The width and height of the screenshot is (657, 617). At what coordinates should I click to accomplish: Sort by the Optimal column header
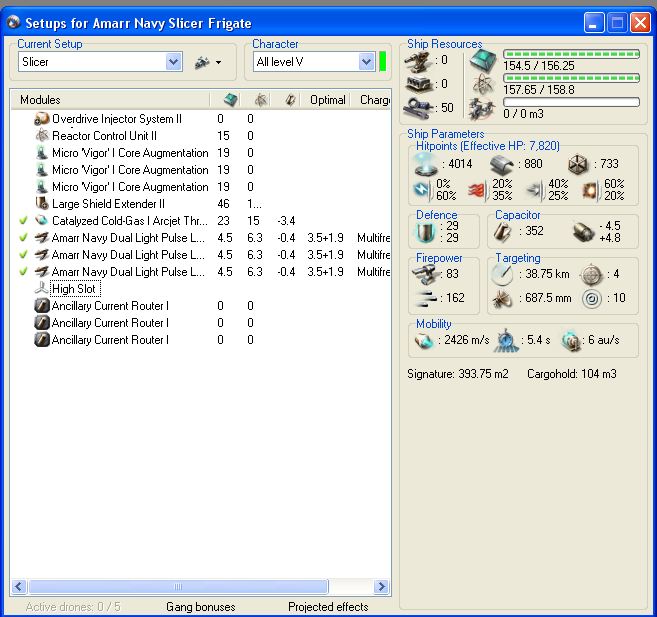coord(328,100)
